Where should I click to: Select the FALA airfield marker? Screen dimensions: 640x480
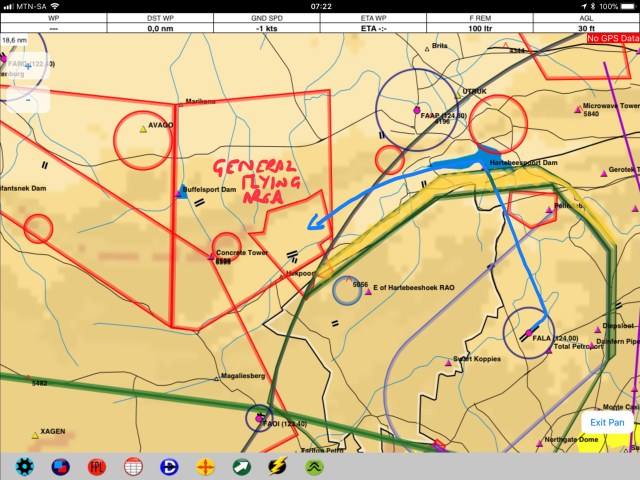(529, 333)
